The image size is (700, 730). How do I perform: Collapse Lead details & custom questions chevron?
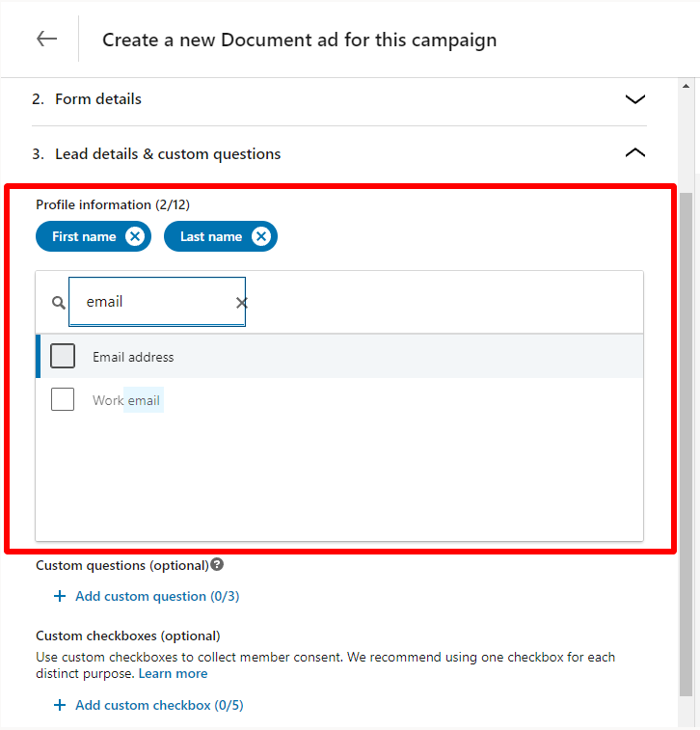coord(635,152)
